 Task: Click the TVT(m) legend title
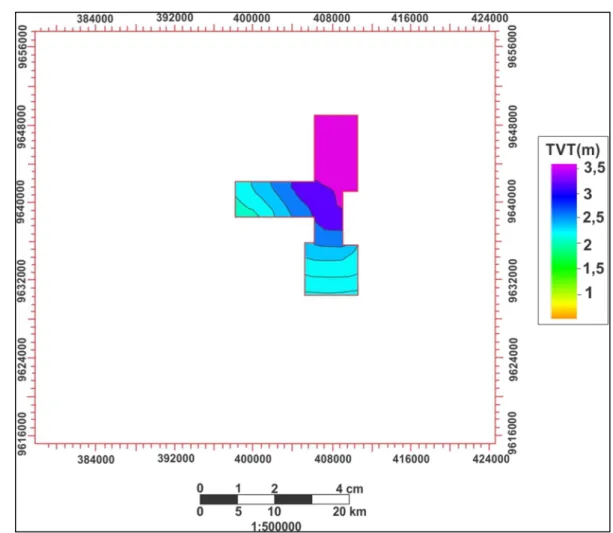tap(572, 149)
